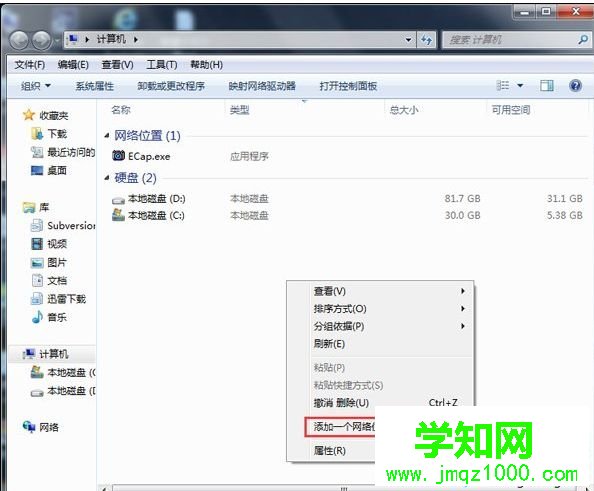Click 卸载或更改程序 toolbar button
Screen dimensions: 594x491
[x=171, y=86]
